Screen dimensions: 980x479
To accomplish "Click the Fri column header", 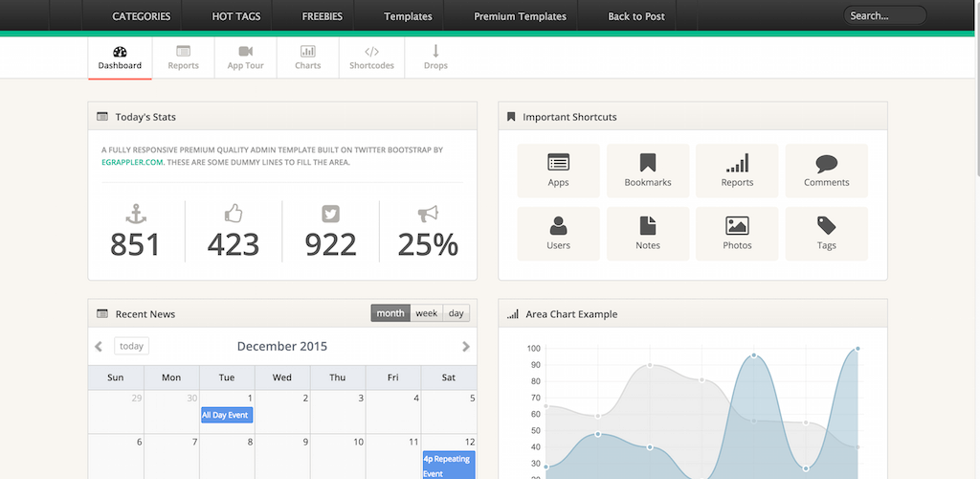I will [393, 377].
